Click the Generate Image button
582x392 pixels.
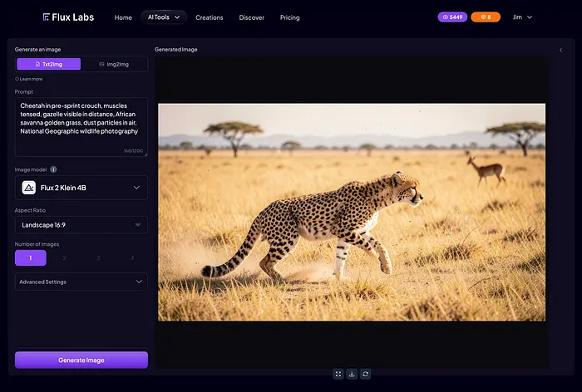pyautogui.click(x=81, y=360)
